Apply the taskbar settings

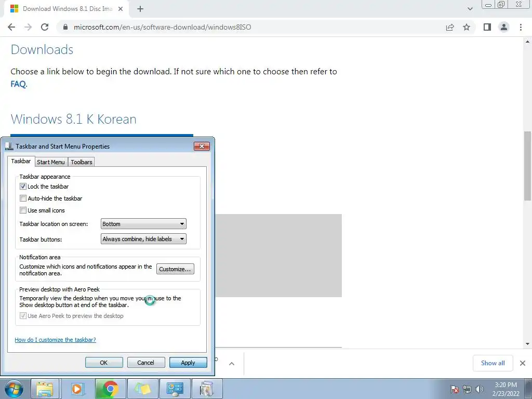pos(188,362)
